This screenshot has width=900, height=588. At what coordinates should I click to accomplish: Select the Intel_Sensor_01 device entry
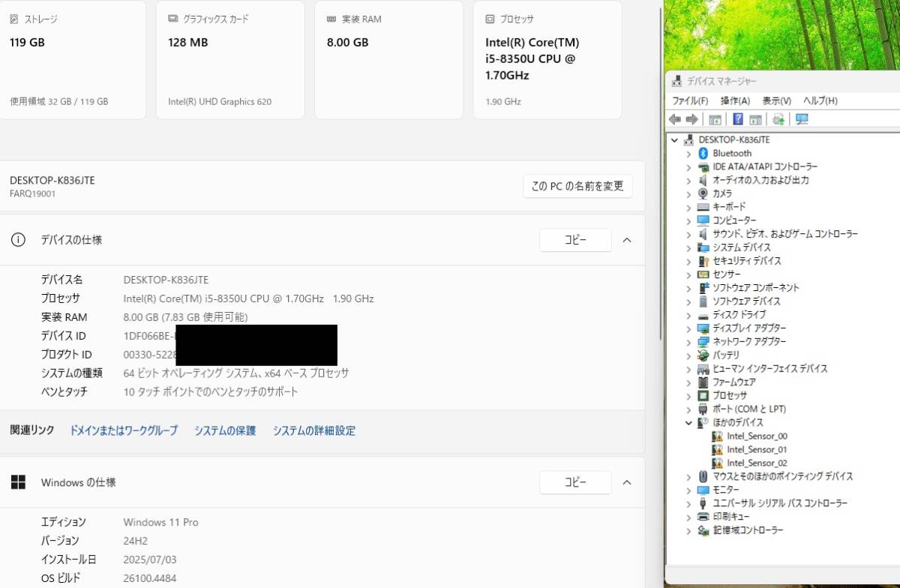pyautogui.click(x=757, y=449)
